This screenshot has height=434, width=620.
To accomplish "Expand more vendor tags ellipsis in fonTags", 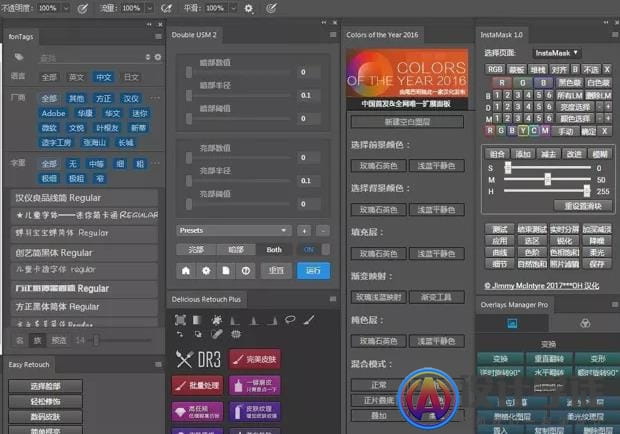I will point(155,98).
